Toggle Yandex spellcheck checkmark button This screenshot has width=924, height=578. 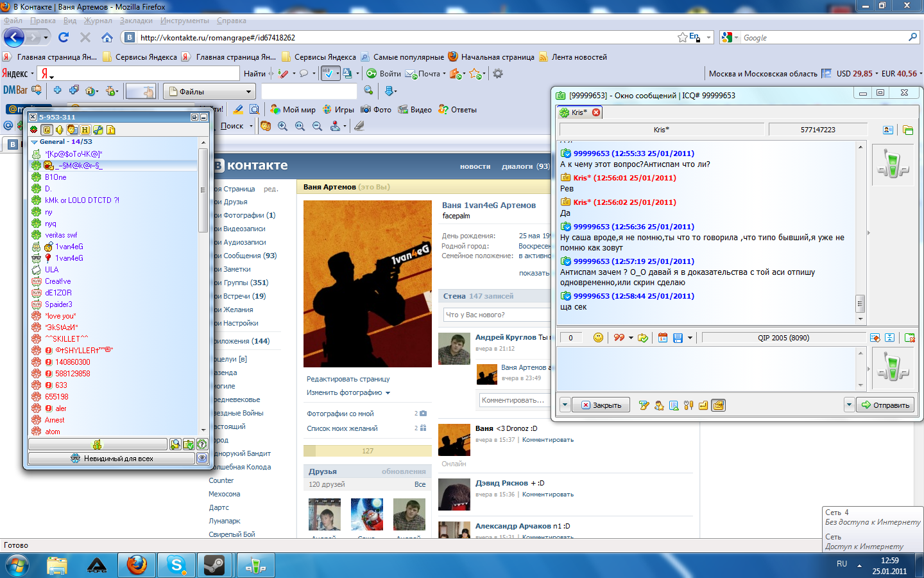pyautogui.click(x=329, y=74)
